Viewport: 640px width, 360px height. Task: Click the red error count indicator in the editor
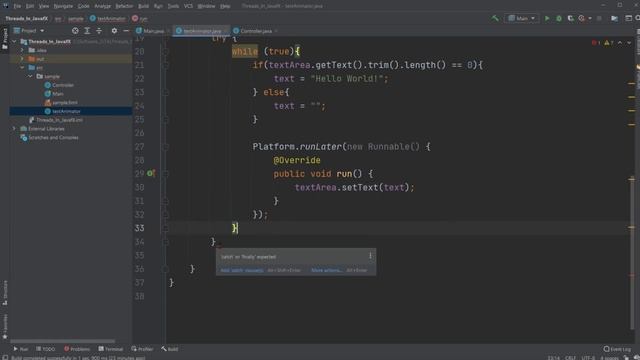(x=596, y=43)
